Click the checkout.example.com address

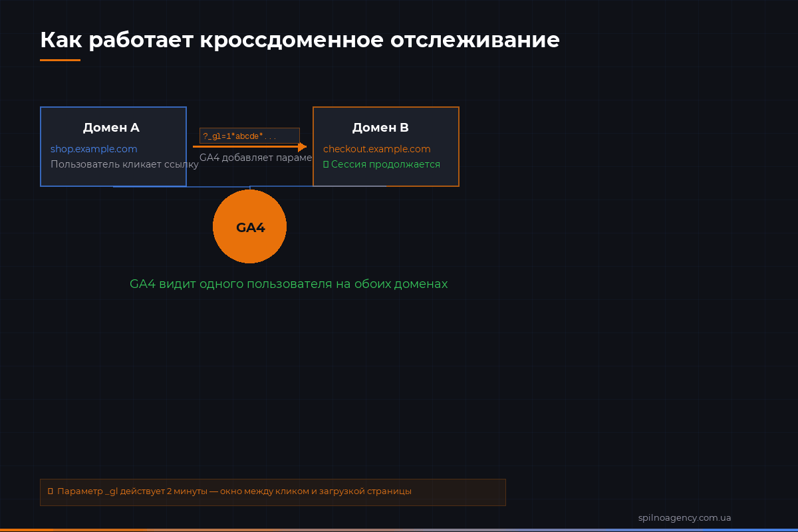[377, 149]
